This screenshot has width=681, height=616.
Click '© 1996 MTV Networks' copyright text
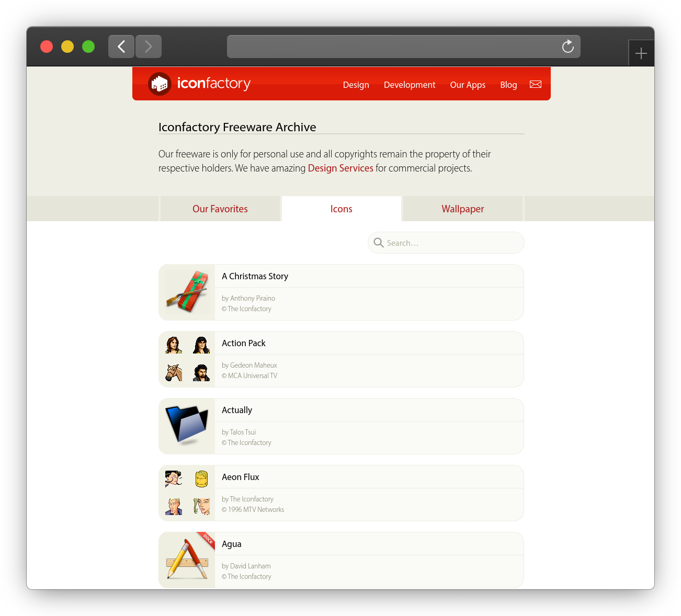pyautogui.click(x=253, y=509)
